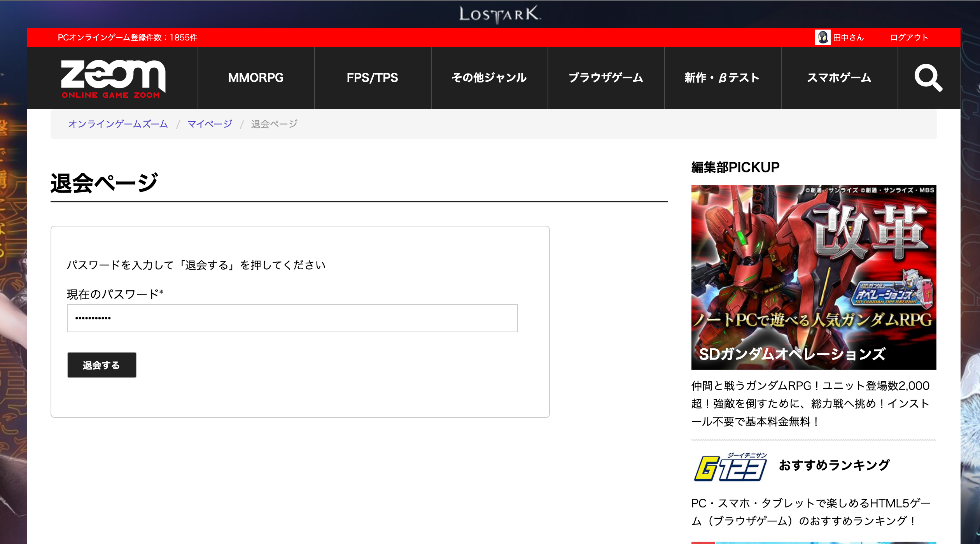The width and height of the screenshot is (980, 544).
Task: Go to オンラインゲームズーム breadcrumb link
Action: tap(118, 124)
